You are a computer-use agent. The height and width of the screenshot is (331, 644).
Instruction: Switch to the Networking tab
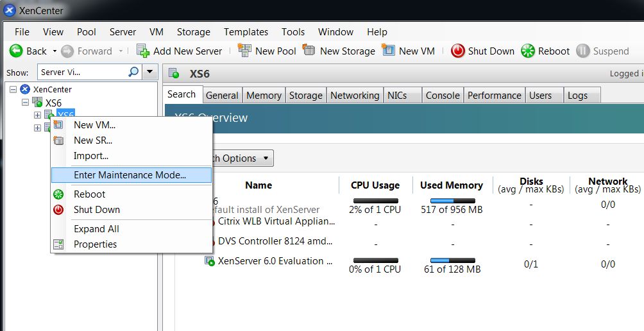pyautogui.click(x=355, y=96)
